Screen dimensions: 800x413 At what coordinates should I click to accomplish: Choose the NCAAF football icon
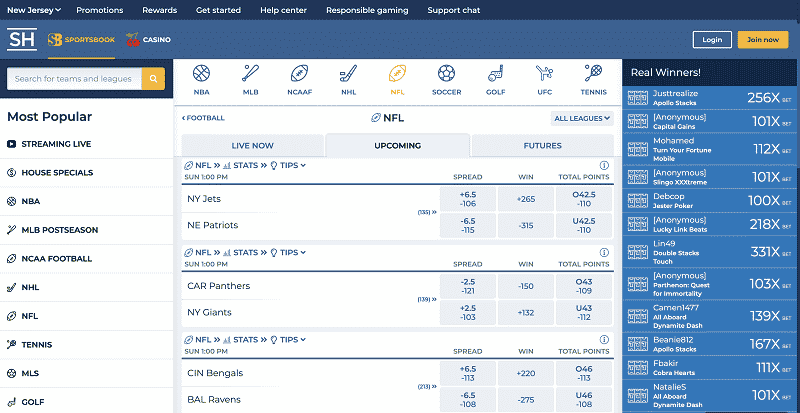(x=299, y=80)
